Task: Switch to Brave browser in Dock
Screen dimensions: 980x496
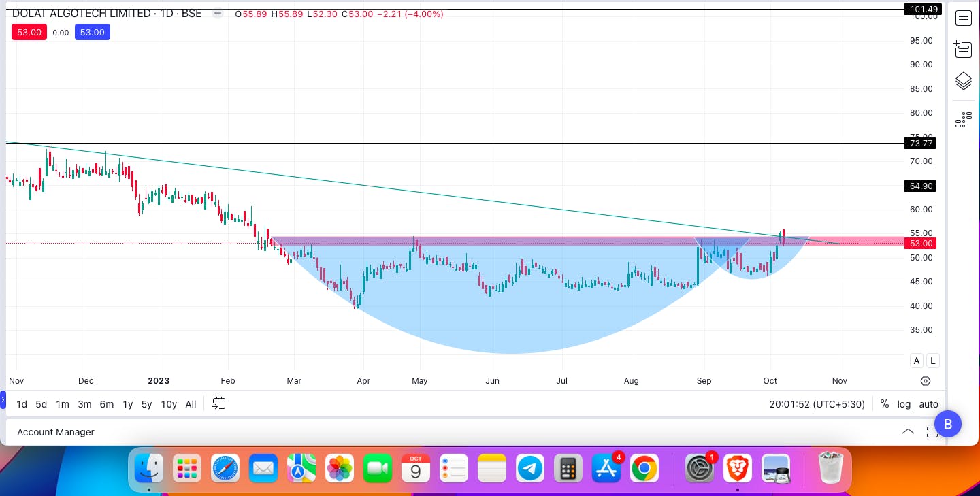Action: (x=737, y=469)
